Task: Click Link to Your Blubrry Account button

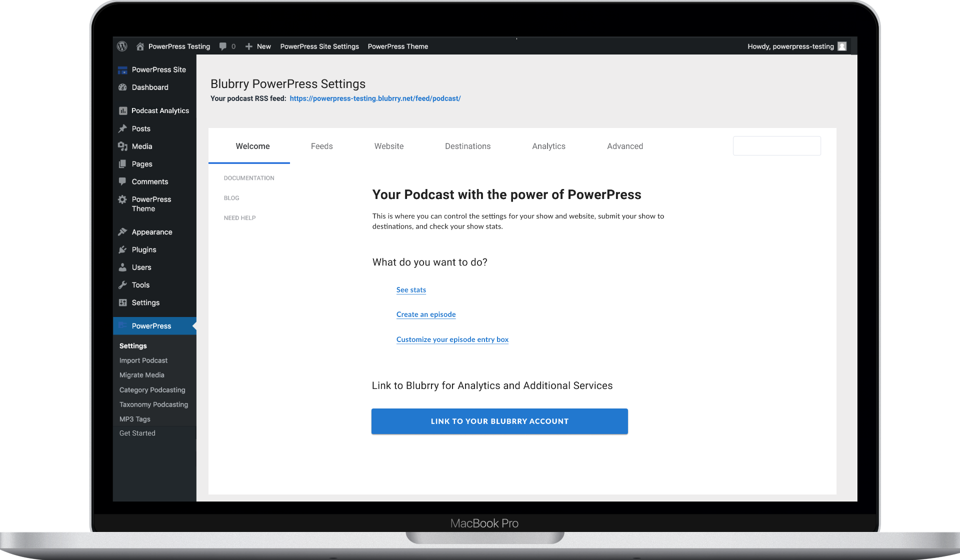Action: pos(499,421)
